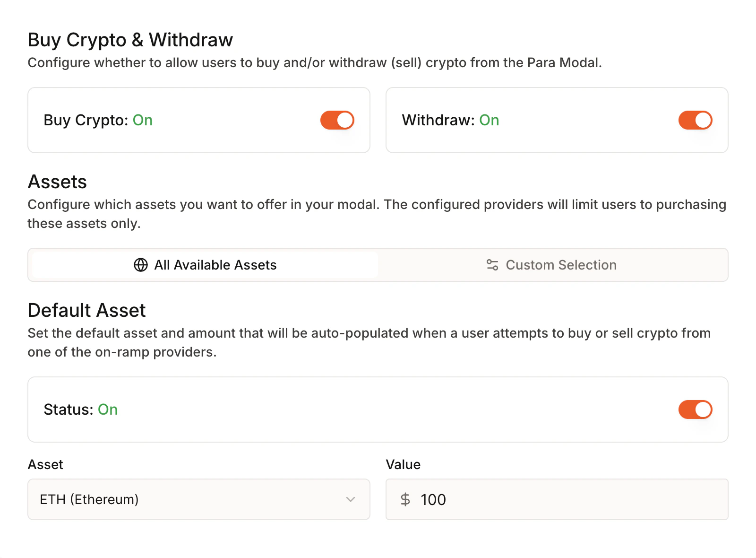Click the chevron icon in the Asset selector
Viewport: 756px width, 558px height.
350,499
